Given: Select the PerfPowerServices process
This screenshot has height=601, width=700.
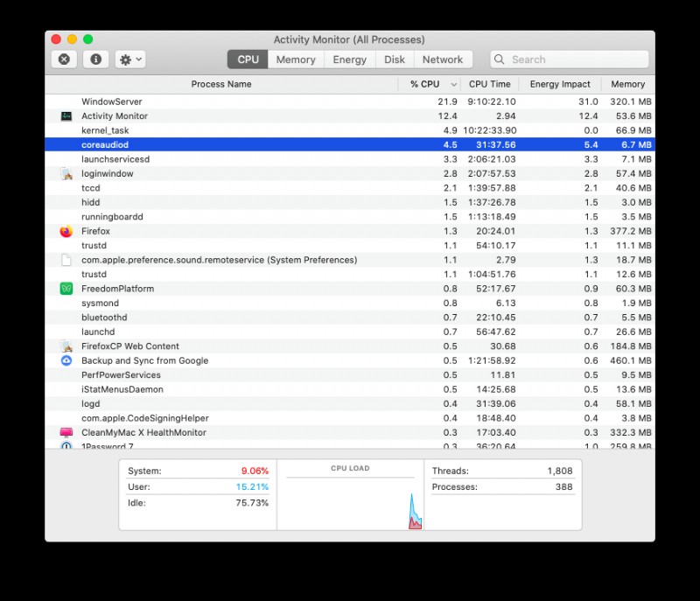Looking at the screenshot, I should 350,374.
